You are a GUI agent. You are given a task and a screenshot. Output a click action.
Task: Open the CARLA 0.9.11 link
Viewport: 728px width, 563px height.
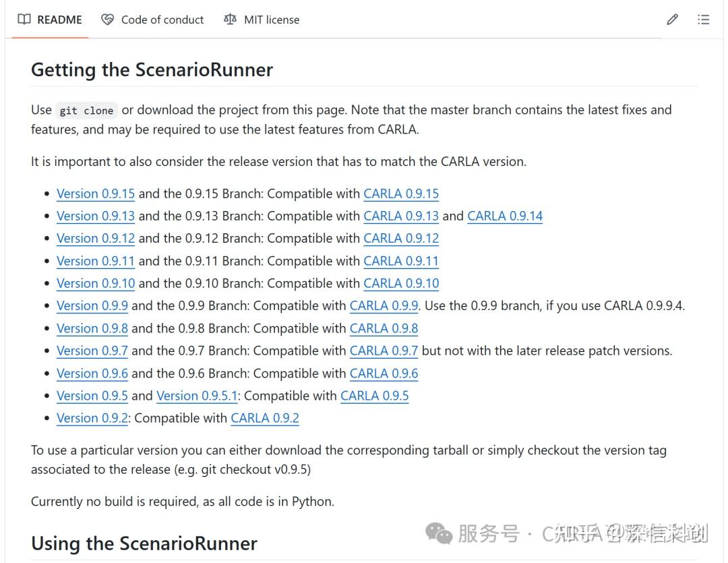401,261
